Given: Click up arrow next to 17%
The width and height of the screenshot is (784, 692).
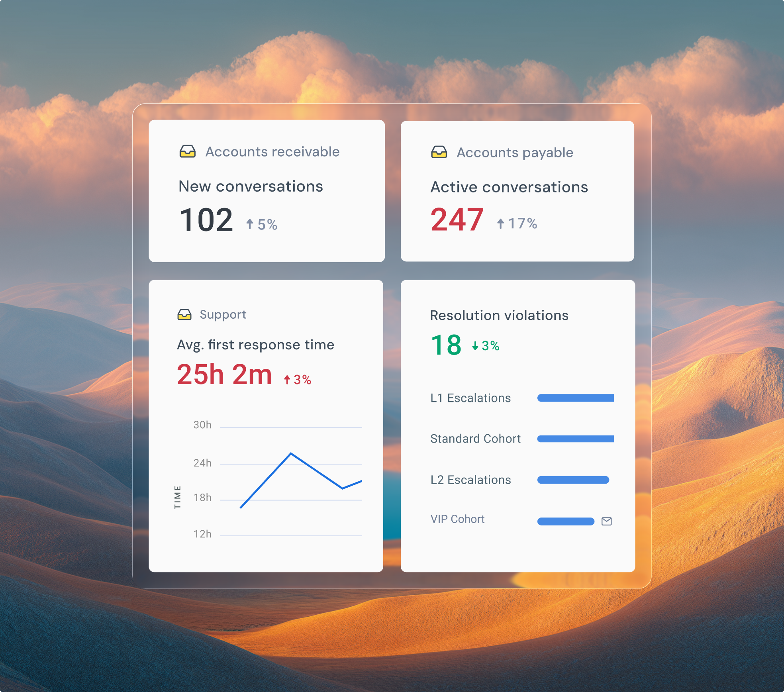Looking at the screenshot, I should 501,223.
